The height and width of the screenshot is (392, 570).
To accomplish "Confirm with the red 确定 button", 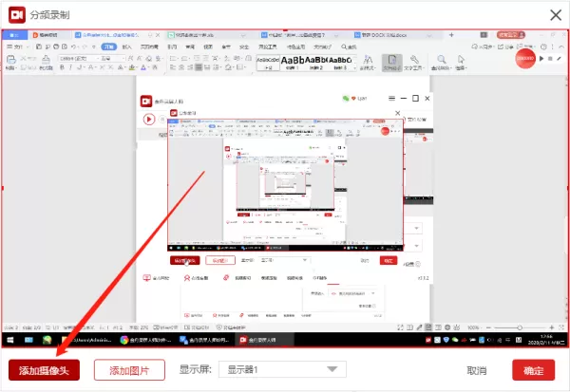I will [534, 370].
